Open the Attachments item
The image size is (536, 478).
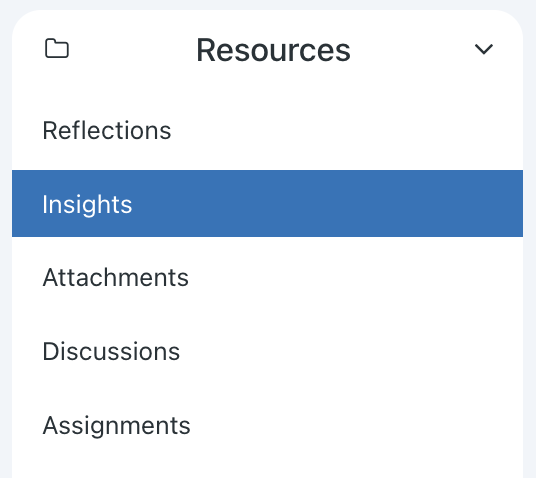pos(267,277)
